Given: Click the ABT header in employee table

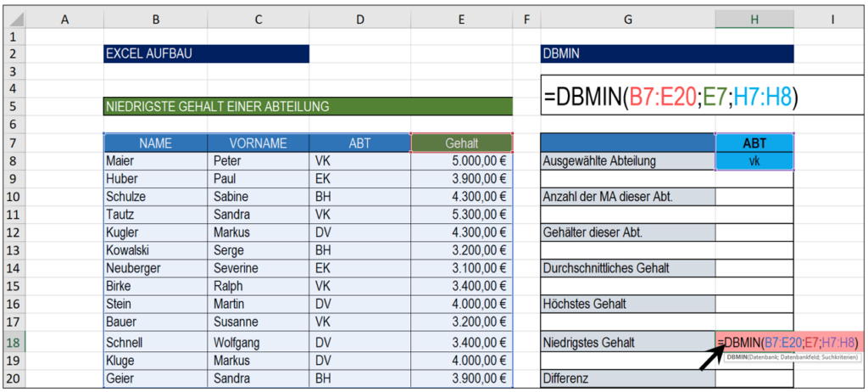Looking at the screenshot, I should click(x=360, y=143).
